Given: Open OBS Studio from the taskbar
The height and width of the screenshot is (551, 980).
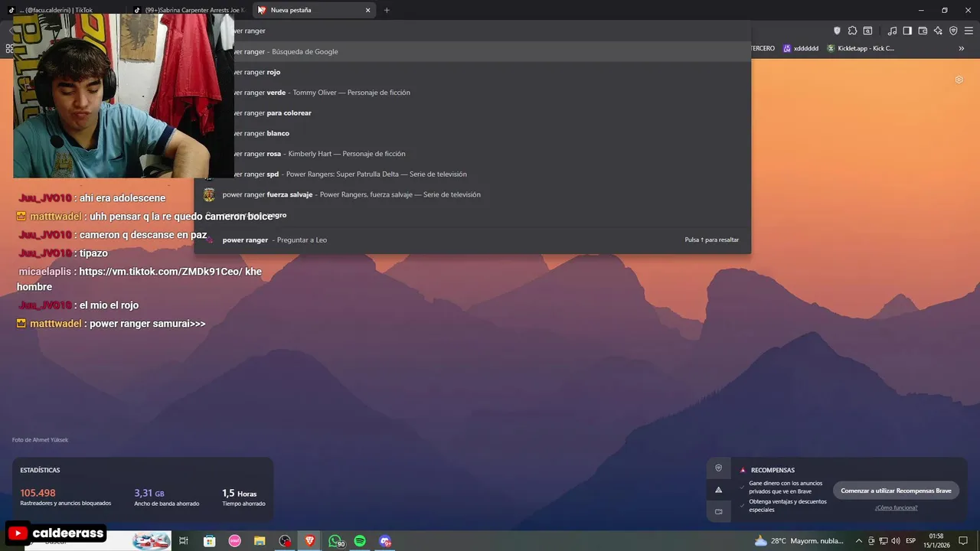Looking at the screenshot, I should tap(285, 541).
